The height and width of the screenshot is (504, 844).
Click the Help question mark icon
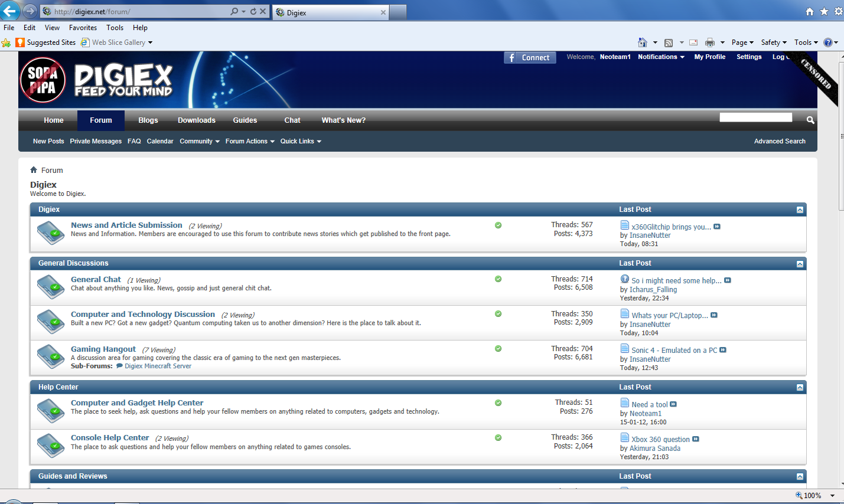coord(828,42)
